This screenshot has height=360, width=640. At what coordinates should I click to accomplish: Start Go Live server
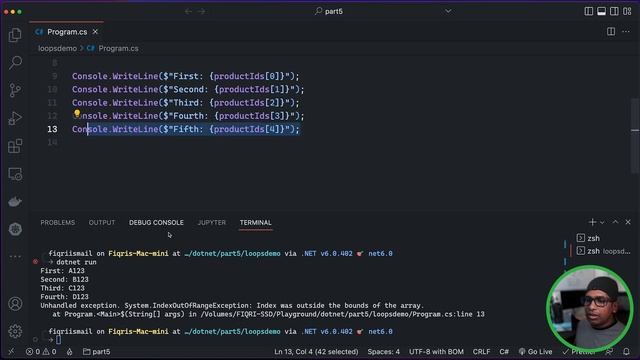pos(535,351)
